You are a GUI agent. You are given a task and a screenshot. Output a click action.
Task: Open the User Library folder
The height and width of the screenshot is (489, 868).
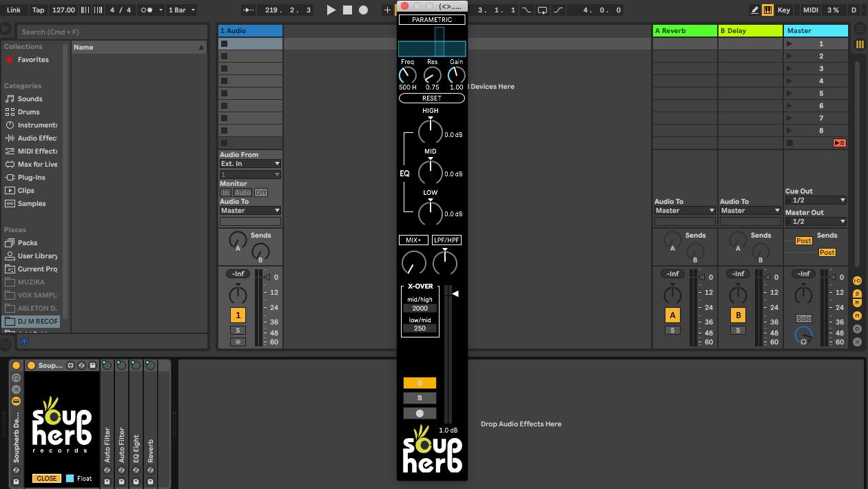pyautogui.click(x=37, y=256)
